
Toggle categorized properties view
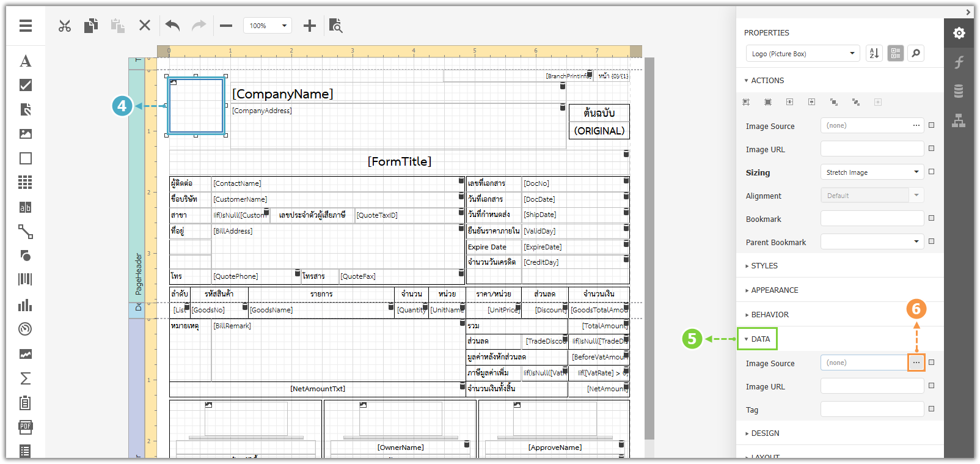click(896, 54)
